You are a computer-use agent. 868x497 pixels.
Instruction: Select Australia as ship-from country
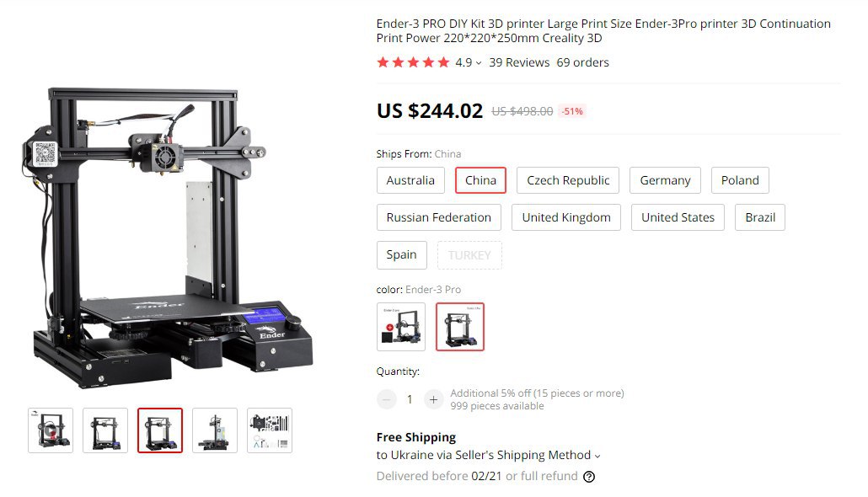coord(410,180)
